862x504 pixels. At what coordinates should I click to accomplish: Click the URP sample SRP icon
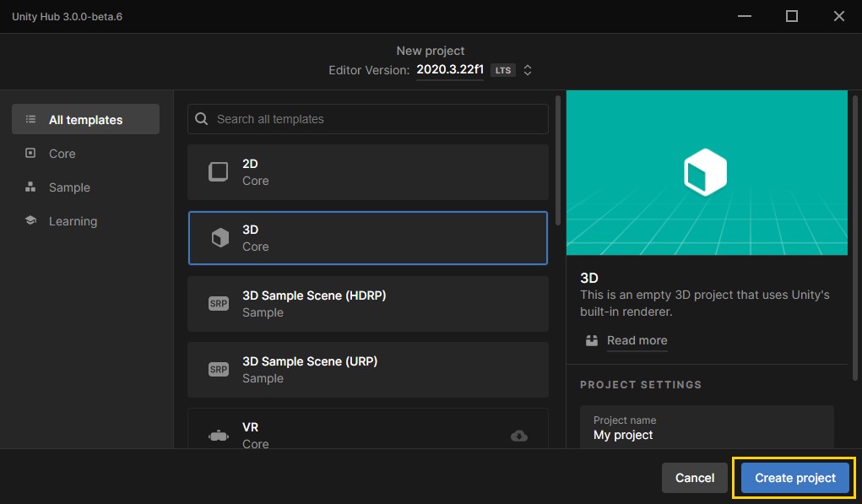click(x=219, y=369)
